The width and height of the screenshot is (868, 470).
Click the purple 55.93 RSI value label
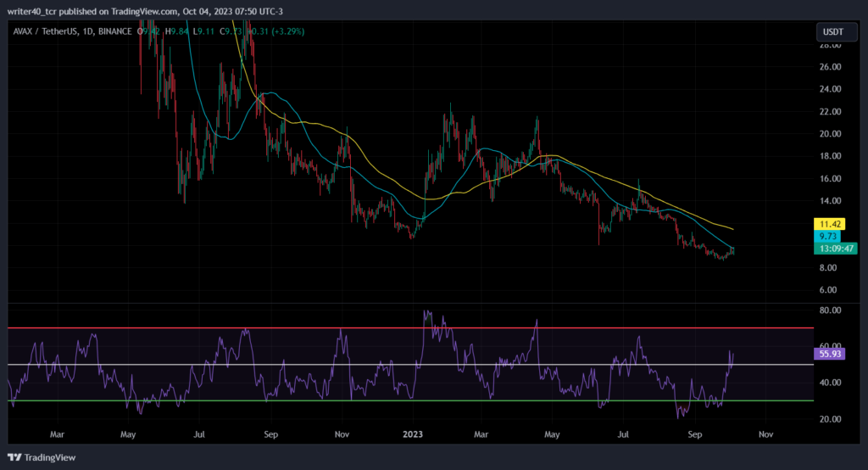(829, 354)
